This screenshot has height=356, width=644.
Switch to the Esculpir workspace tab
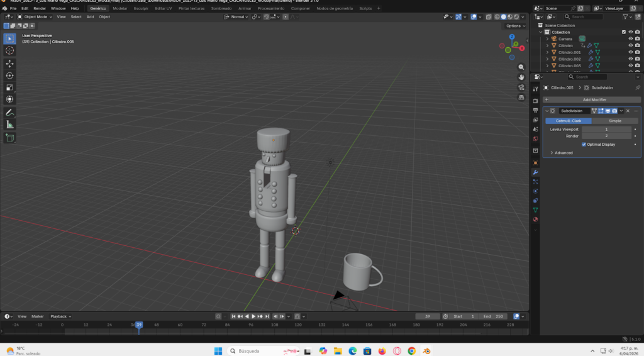coord(141,8)
